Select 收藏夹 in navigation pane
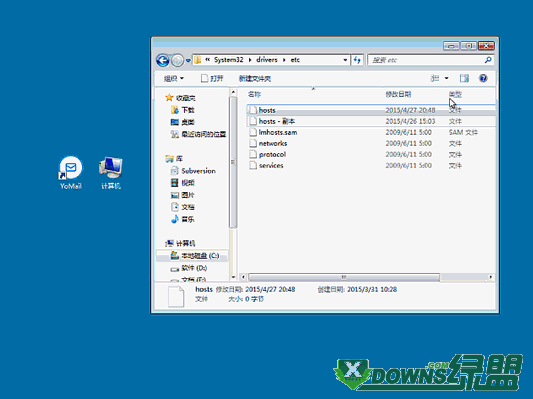Viewport: 533px width, 399px height. tap(180, 98)
